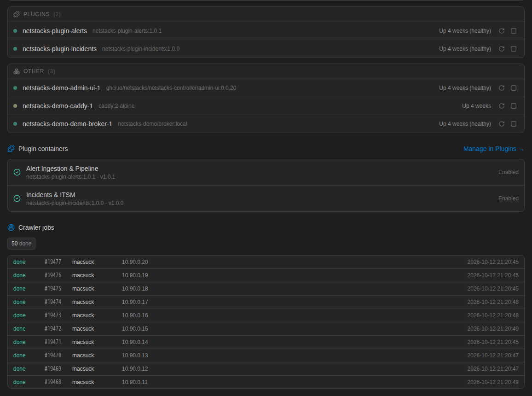532x396 pixels.
Task: Tick the netstacks-demo-caddy-1 checkbox
Action: pyautogui.click(x=514, y=106)
